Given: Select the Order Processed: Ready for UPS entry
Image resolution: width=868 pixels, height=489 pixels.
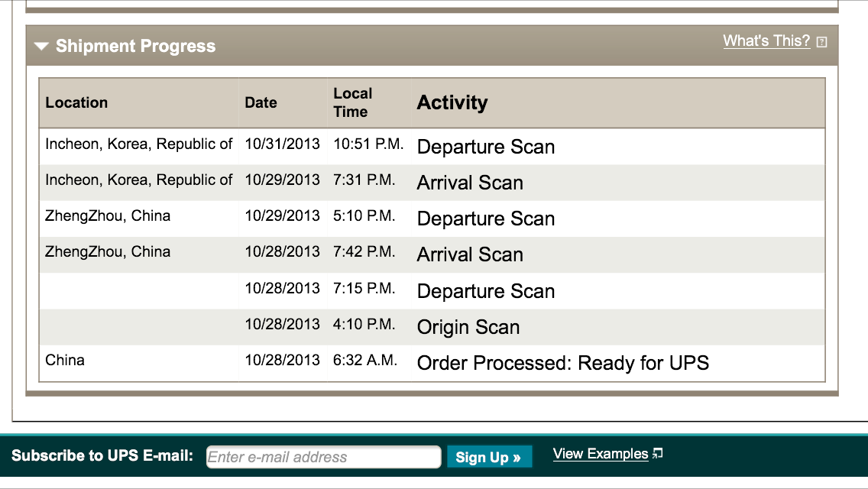Looking at the screenshot, I should (562, 363).
